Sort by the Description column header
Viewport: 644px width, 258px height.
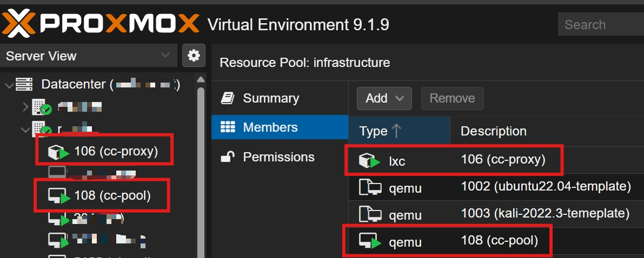[547, 131]
